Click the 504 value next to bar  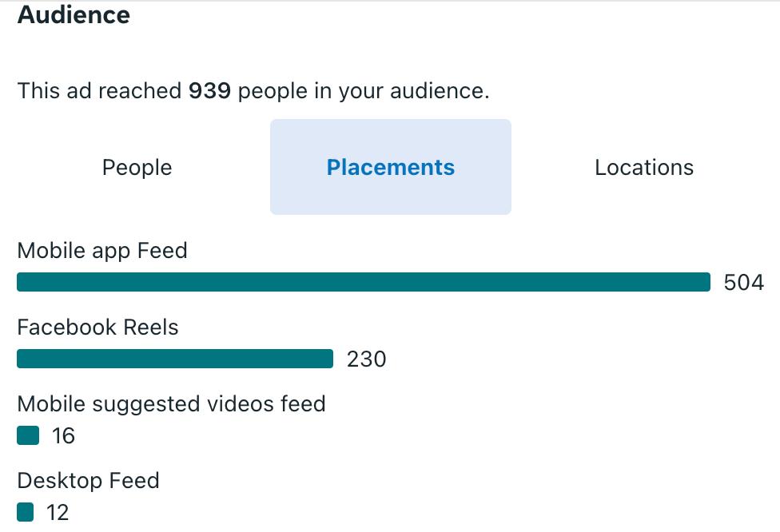(743, 283)
